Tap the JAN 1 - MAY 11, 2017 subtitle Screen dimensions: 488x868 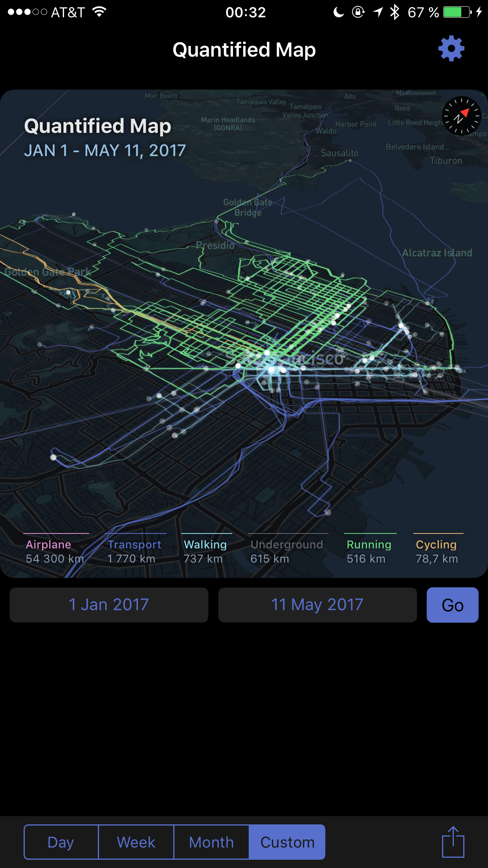(105, 151)
